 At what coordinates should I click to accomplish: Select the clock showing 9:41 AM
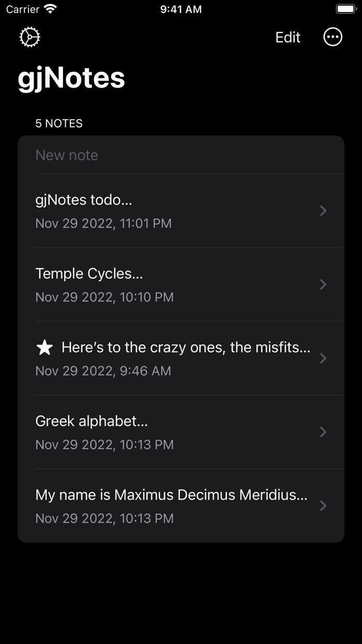tap(180, 9)
